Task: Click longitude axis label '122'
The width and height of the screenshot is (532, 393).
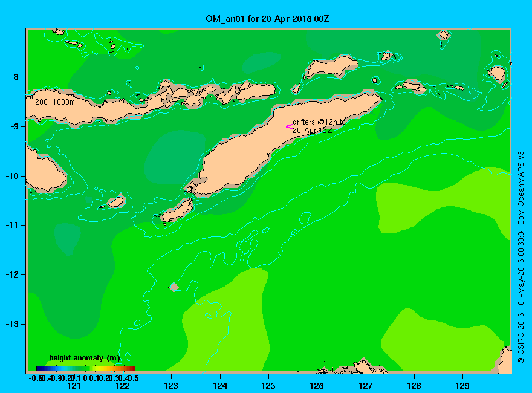Action: pos(123,386)
